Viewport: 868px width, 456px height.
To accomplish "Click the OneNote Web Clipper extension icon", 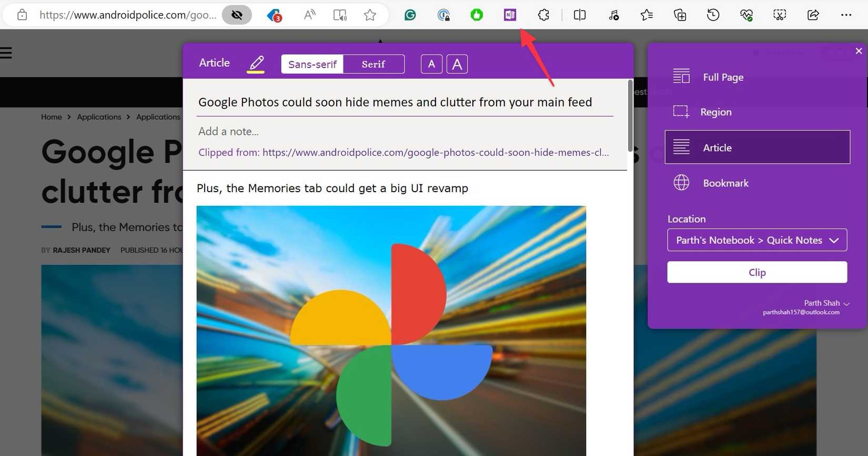I will pos(510,15).
